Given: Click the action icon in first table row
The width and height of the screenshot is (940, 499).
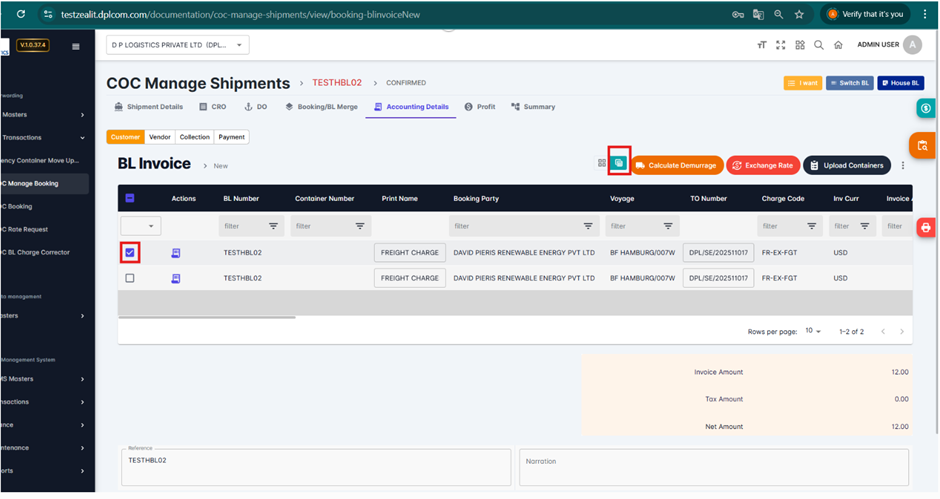Looking at the screenshot, I should point(176,253).
